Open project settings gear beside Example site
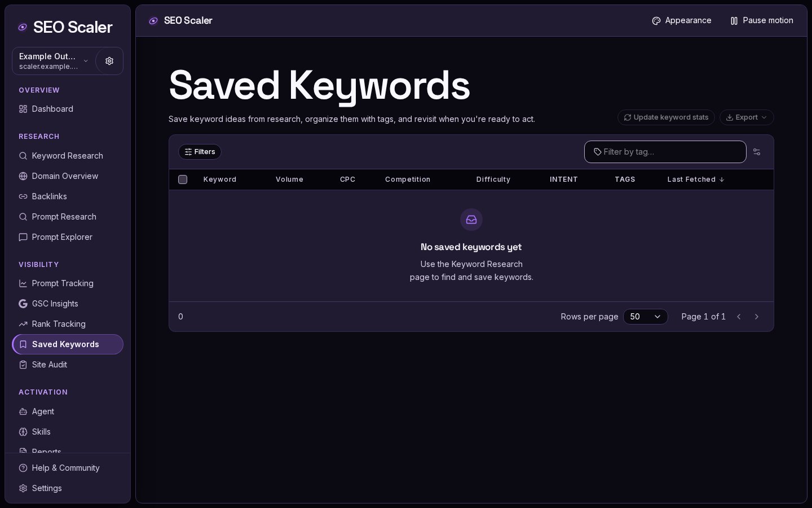Viewport: 812px width, 508px height. point(109,61)
